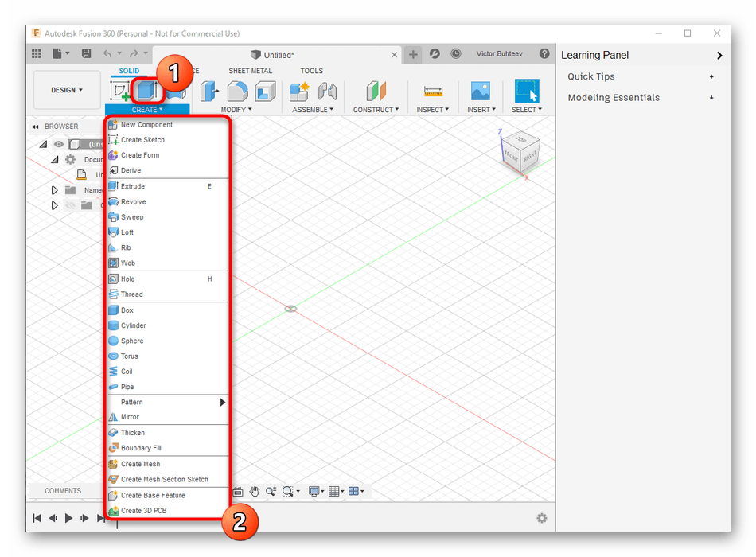Click the Pan hand tool
The height and width of the screenshot is (557, 756).
point(255,491)
